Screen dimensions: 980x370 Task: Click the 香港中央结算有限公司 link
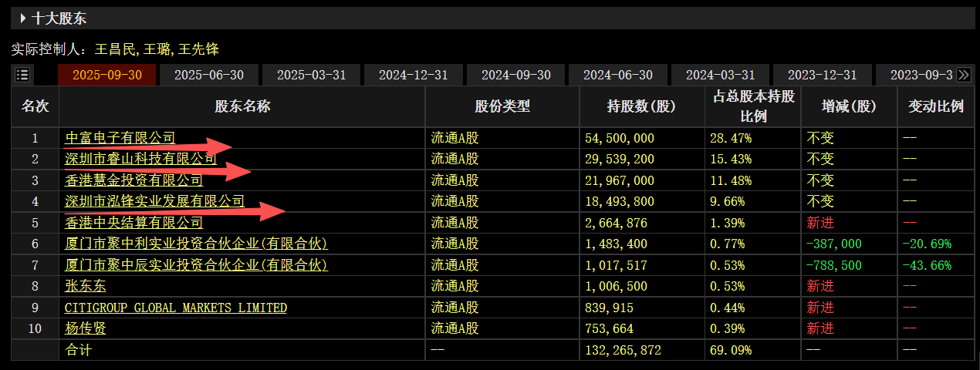[x=133, y=223]
